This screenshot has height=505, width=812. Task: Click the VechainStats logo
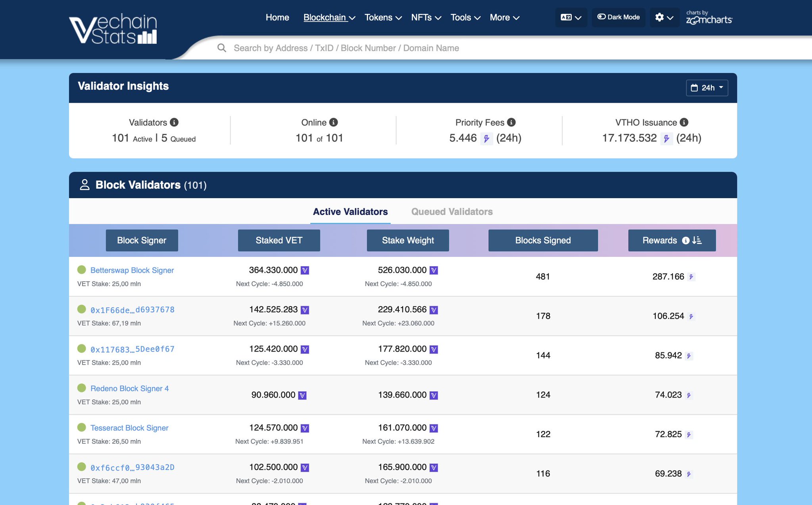click(113, 29)
